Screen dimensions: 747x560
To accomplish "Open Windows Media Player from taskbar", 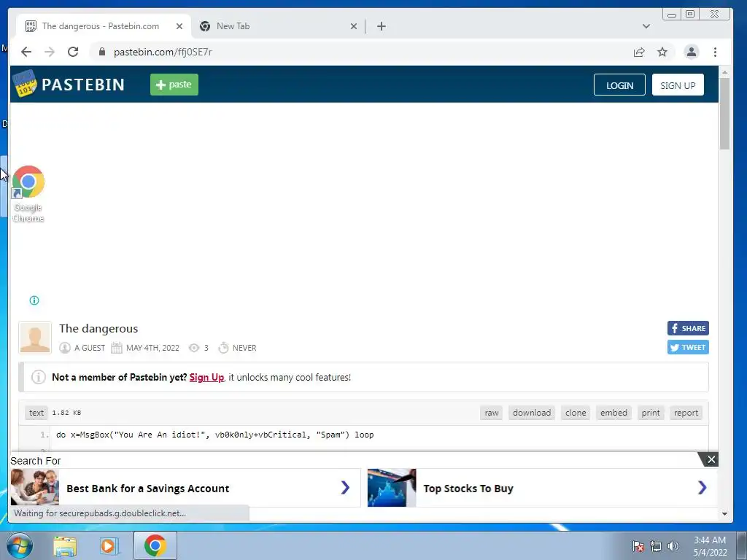I will 108,546.
